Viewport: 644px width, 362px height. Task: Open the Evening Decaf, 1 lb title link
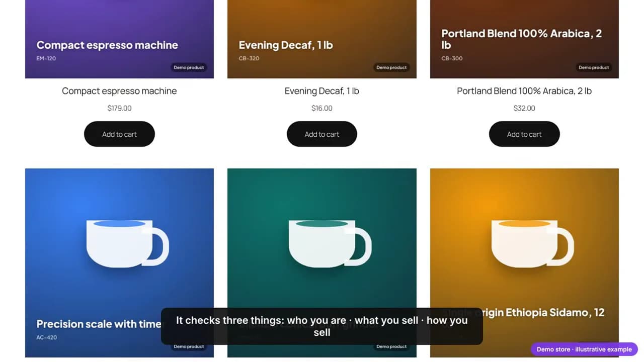(x=322, y=91)
